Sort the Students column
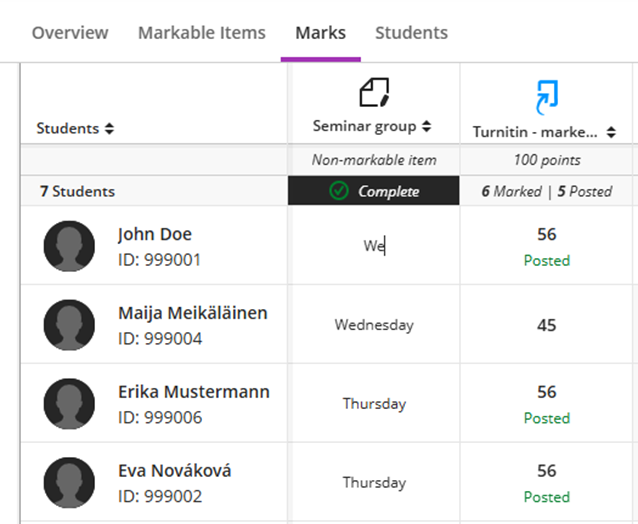Screen dimensions: 638x524 [109, 129]
